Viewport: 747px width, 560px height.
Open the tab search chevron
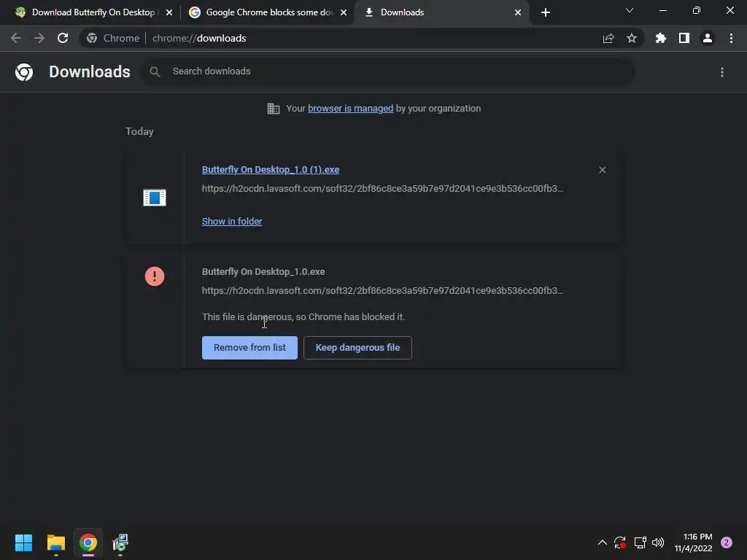click(630, 10)
